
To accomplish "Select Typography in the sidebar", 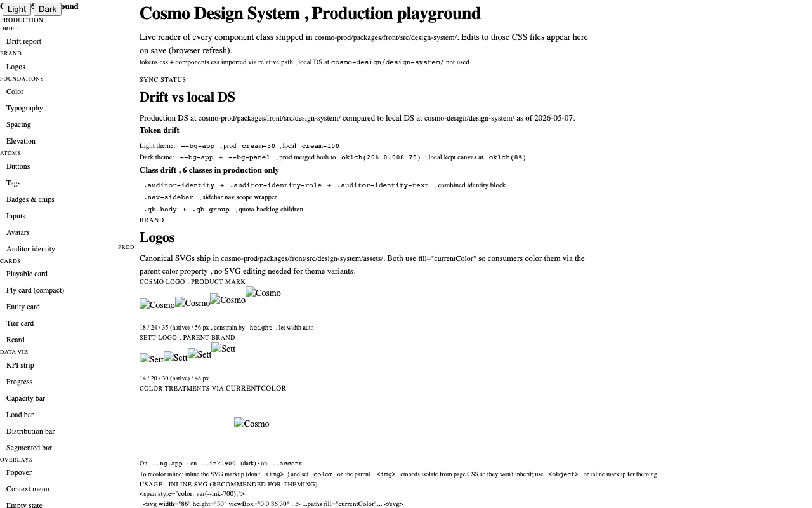I will (x=25, y=108).
